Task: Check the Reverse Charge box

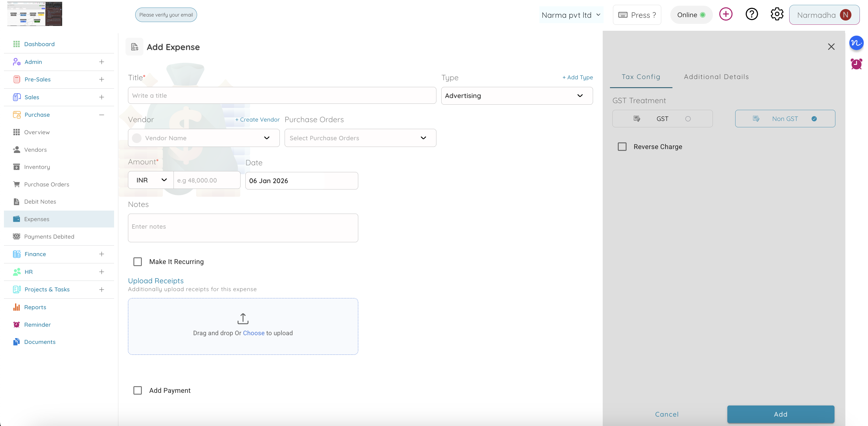Action: 622,147
